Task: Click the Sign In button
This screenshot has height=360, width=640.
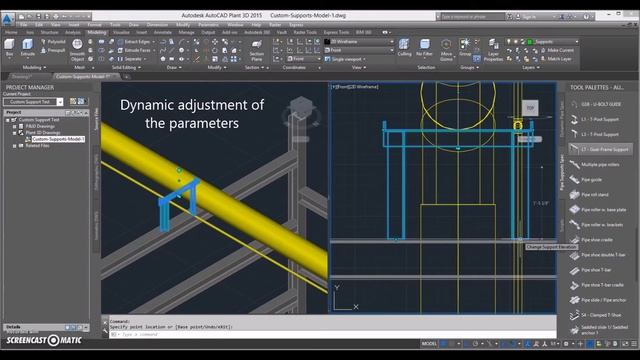Action: (x=529, y=17)
